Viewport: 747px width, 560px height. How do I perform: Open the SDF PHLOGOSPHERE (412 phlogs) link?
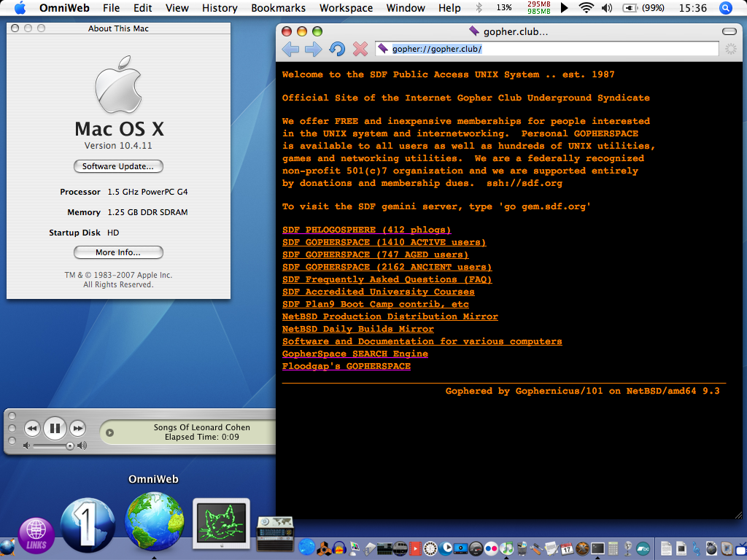(x=366, y=230)
